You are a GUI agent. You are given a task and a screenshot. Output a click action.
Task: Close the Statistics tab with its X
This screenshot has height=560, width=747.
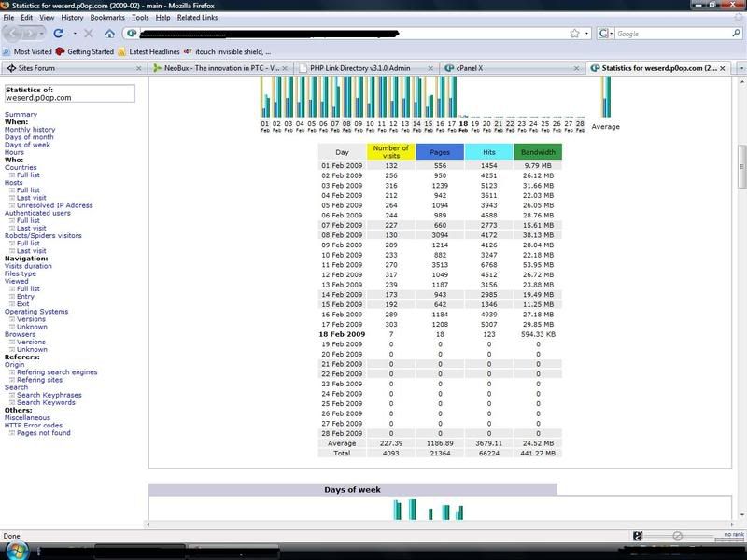coord(724,68)
